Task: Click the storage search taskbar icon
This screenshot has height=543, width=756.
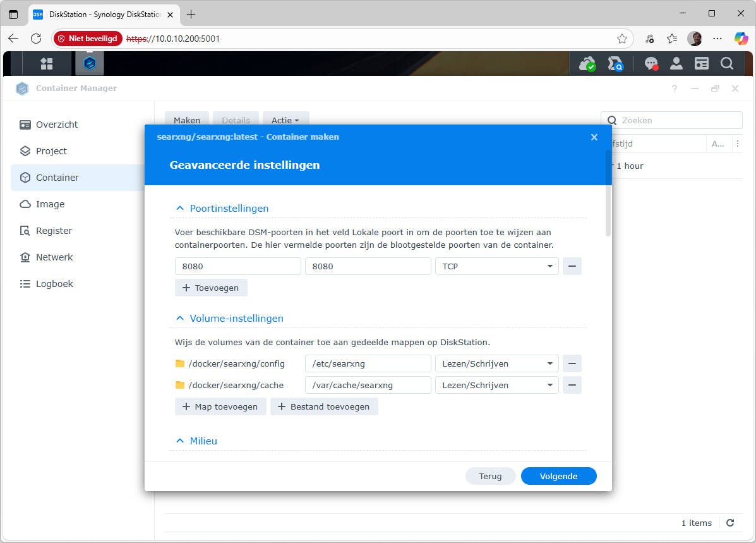Action: click(615, 64)
